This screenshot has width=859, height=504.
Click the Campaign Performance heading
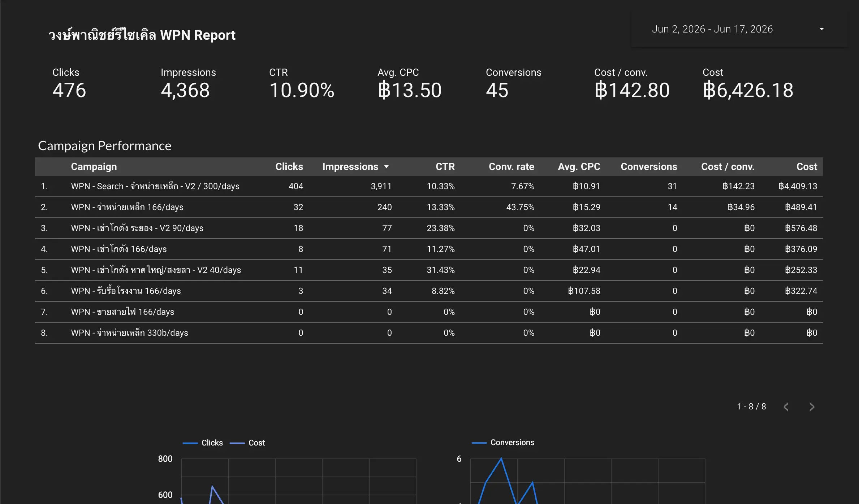tap(105, 146)
